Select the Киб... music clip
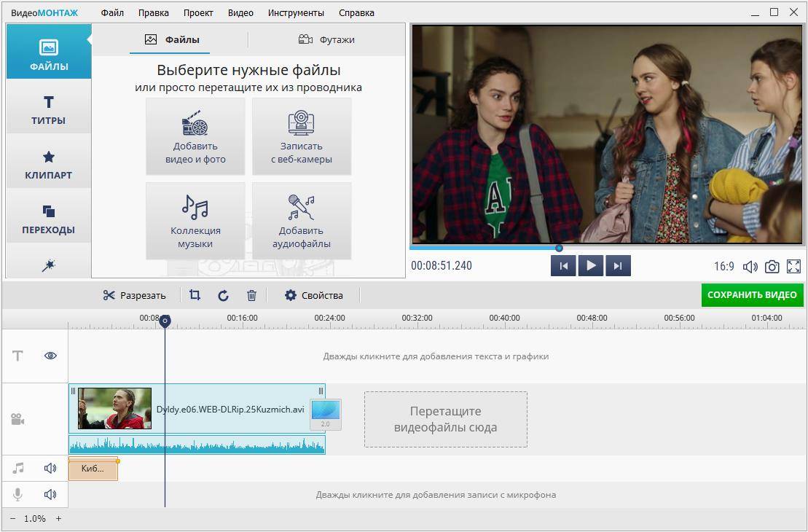The height and width of the screenshot is (532, 808). point(93,469)
